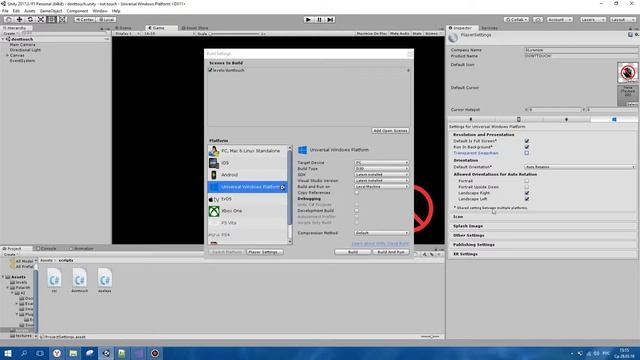Select the tvOS platform
Screen dimensions: 640x360
[x=248, y=199]
